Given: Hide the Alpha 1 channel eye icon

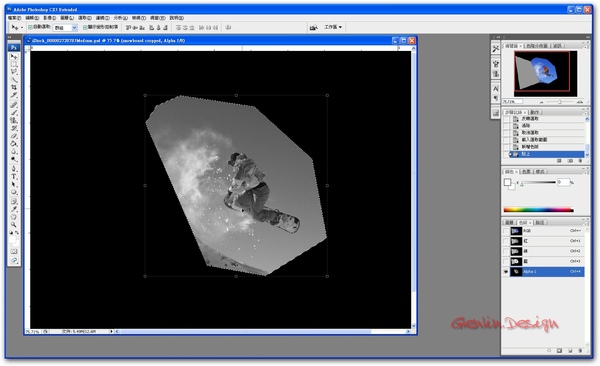Looking at the screenshot, I should tap(506, 271).
